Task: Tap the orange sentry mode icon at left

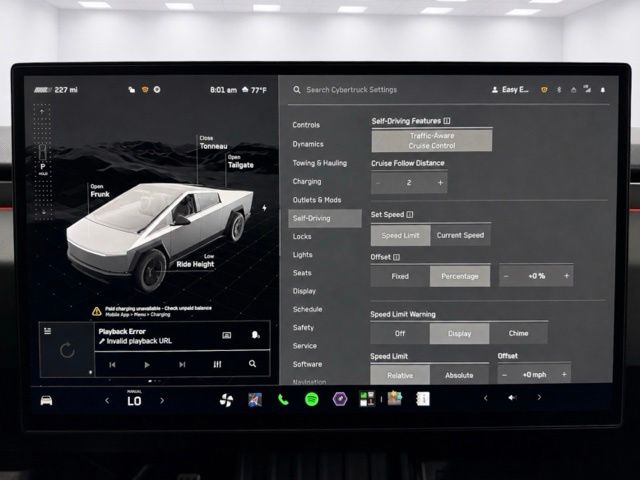Action: point(144,89)
